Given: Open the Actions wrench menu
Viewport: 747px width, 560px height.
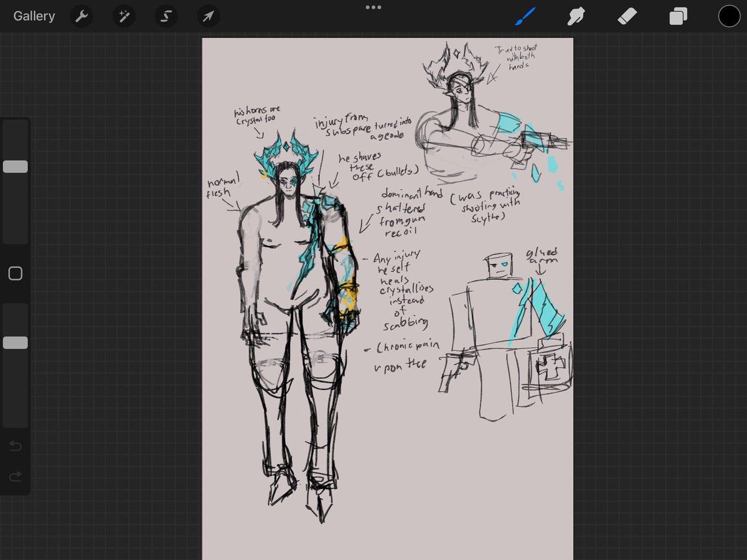Looking at the screenshot, I should point(82,16).
